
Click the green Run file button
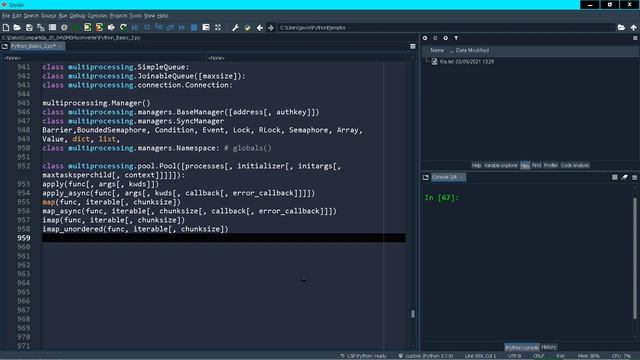tap(76, 27)
